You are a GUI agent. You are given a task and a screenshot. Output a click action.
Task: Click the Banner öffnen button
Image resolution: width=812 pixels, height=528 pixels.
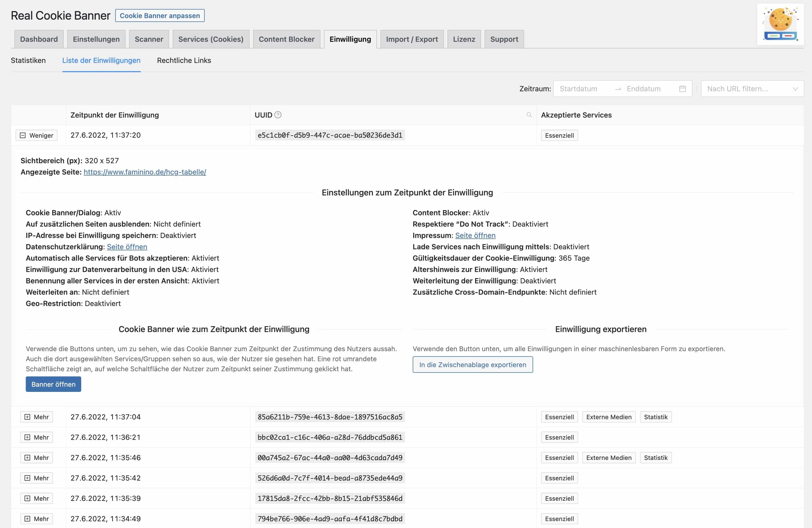(x=53, y=384)
